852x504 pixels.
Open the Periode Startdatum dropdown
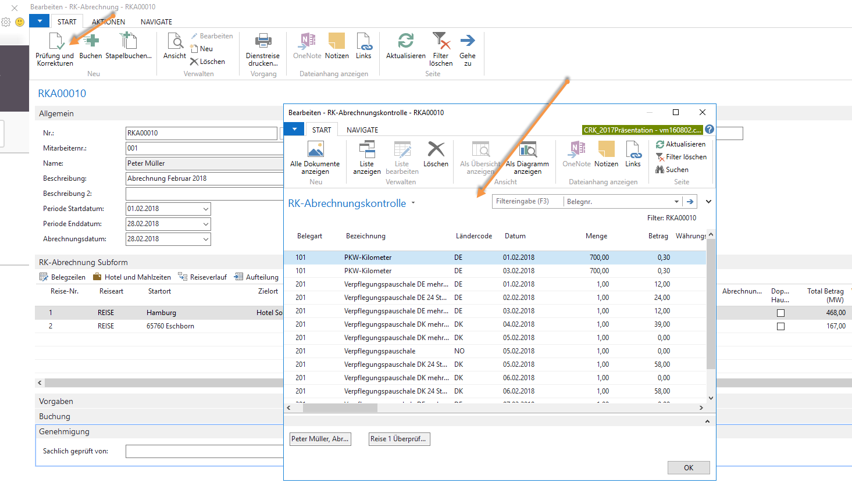tap(206, 209)
